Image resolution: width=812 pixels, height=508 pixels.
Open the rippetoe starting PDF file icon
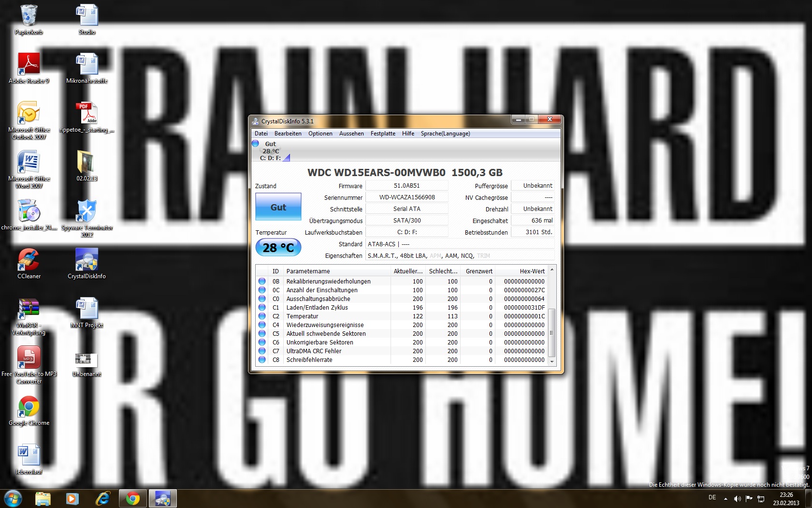[x=87, y=117]
